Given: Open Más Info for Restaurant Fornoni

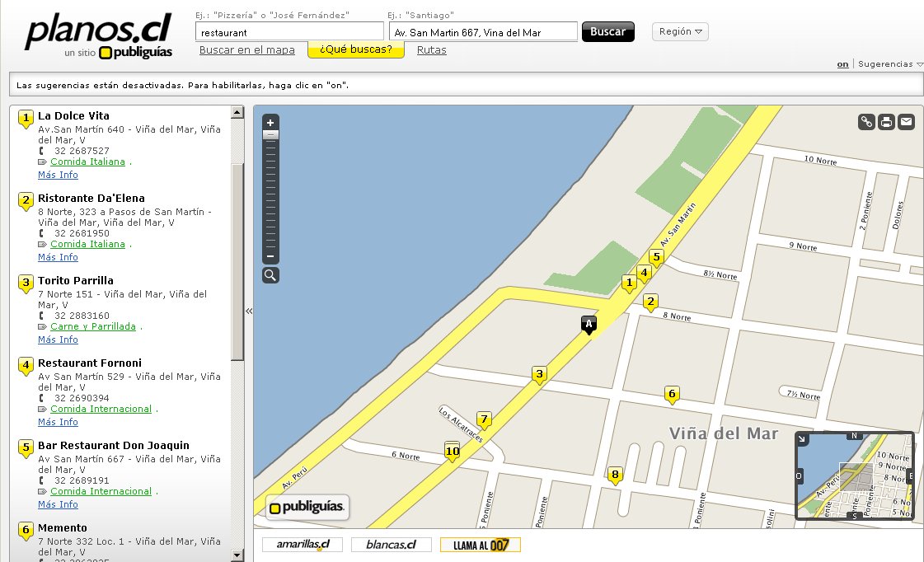Looking at the screenshot, I should (x=58, y=423).
